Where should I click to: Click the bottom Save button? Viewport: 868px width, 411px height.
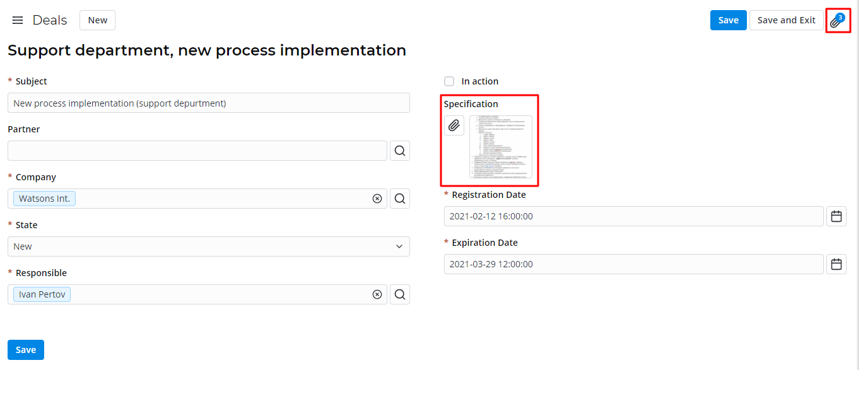coord(26,350)
